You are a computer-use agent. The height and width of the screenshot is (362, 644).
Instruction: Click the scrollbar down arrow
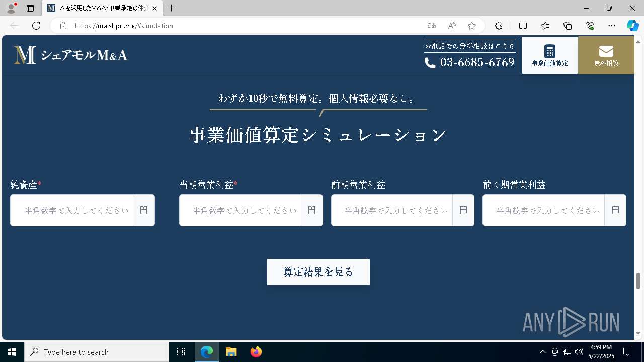click(638, 334)
